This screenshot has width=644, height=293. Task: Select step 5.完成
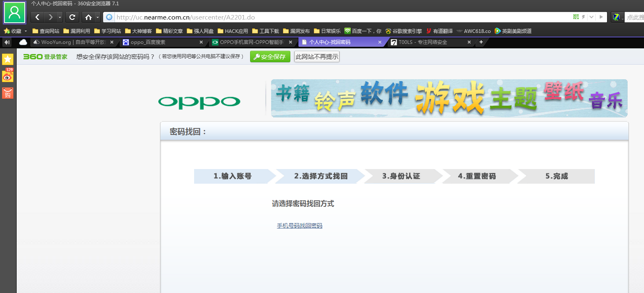pos(557,176)
